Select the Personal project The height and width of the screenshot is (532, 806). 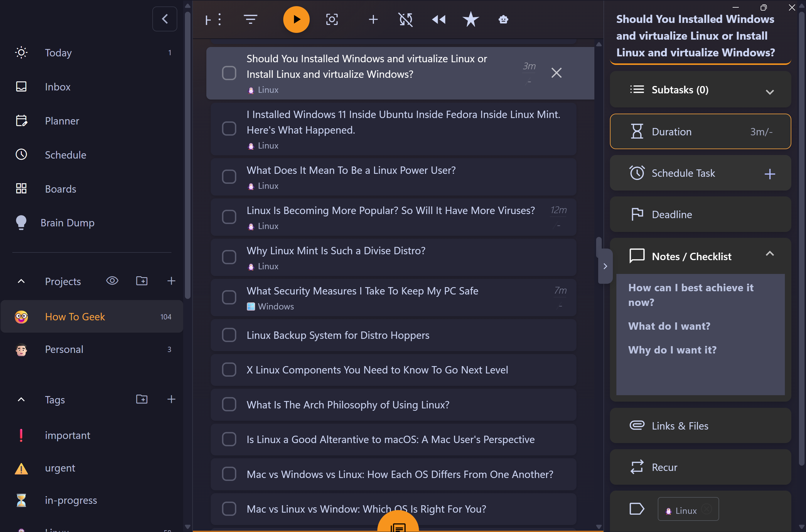pos(92,349)
